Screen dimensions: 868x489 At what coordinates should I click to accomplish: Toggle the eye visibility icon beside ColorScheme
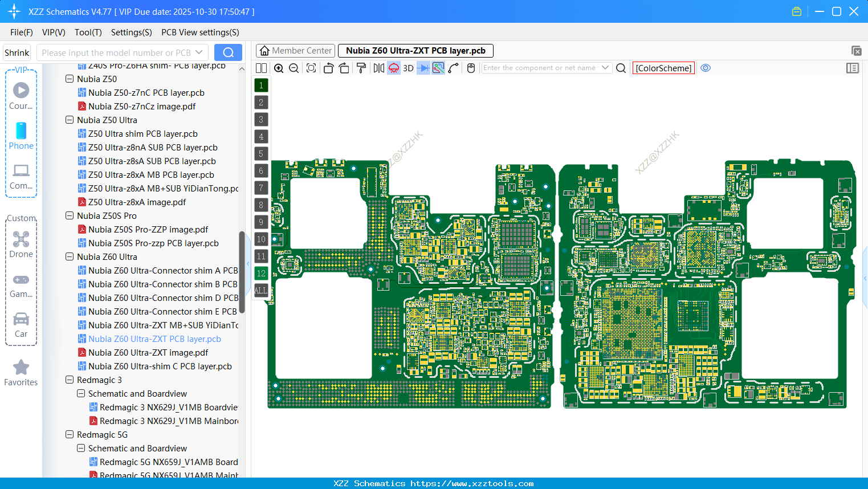pos(706,68)
